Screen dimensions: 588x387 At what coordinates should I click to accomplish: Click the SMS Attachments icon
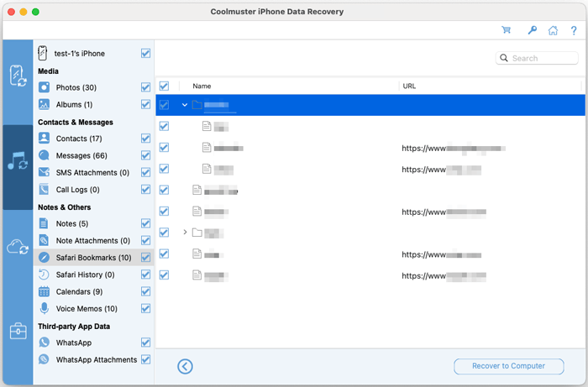44,172
